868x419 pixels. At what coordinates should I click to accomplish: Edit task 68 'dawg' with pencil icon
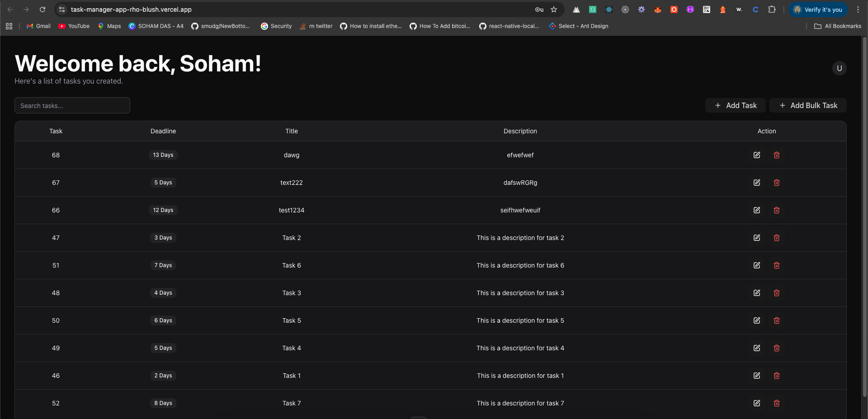pyautogui.click(x=757, y=155)
